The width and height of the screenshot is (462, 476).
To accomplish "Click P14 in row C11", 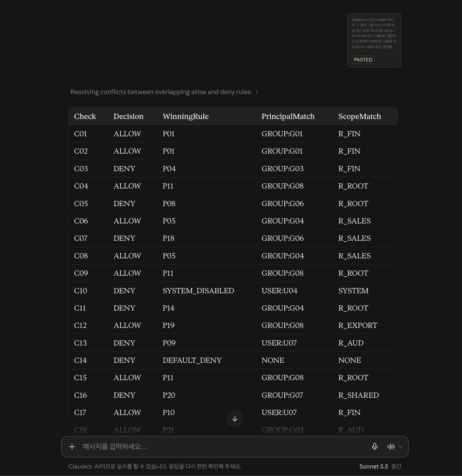I will point(168,308).
